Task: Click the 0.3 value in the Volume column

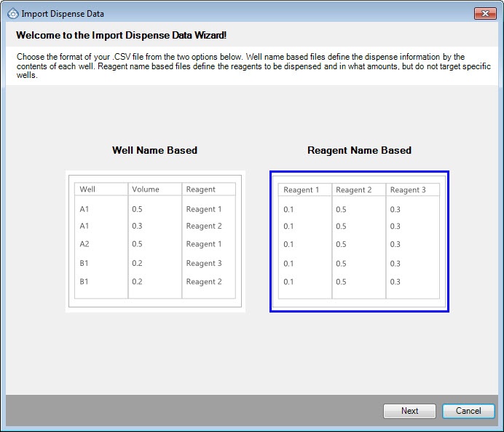Action: point(137,226)
